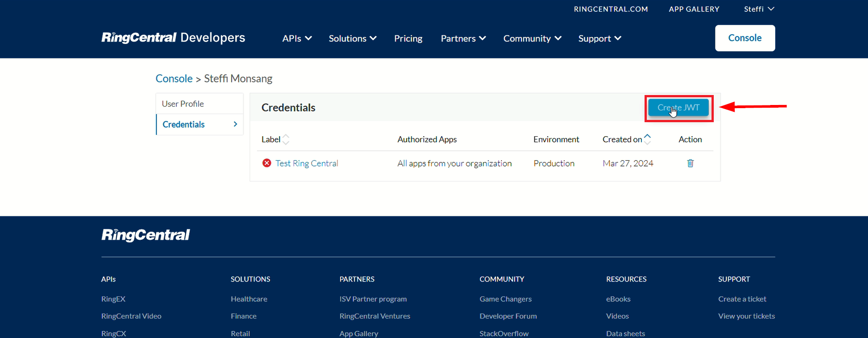868x338 pixels.
Task: Sort credentials by Label column arrows
Action: pyautogui.click(x=286, y=139)
